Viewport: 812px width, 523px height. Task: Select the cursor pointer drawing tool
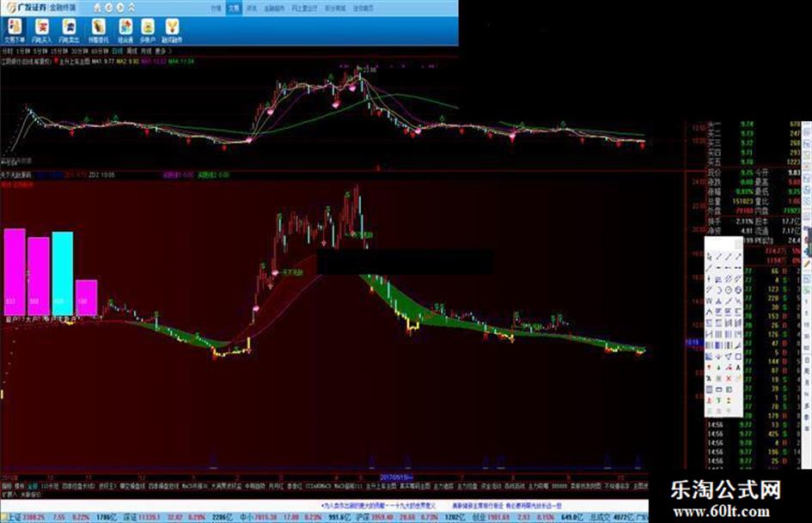[710, 257]
